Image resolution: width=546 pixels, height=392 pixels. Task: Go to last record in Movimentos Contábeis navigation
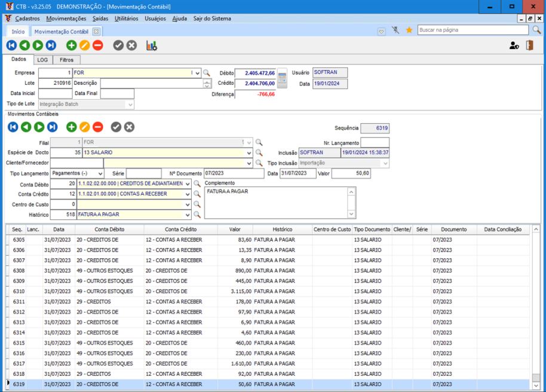pos(52,127)
